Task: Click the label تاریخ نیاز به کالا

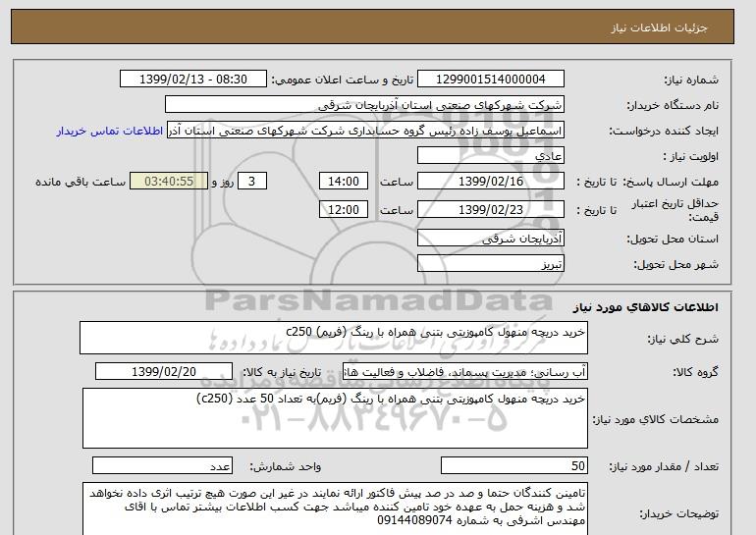Action: (x=282, y=372)
